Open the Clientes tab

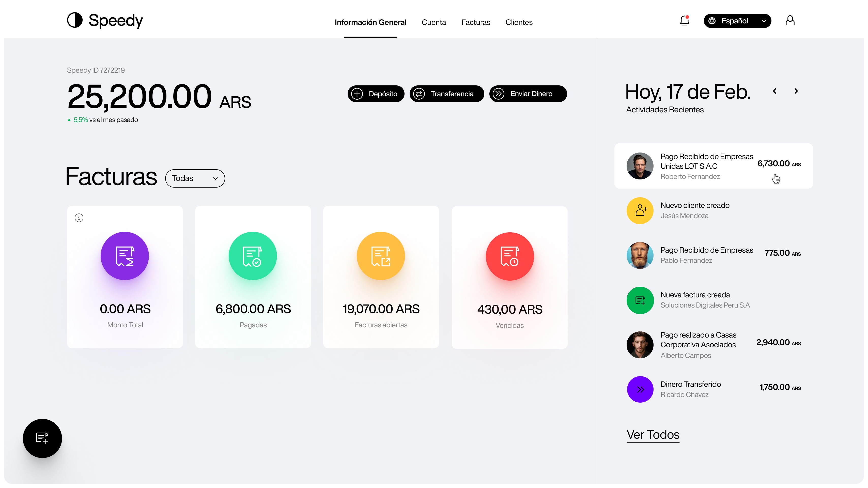(x=519, y=22)
